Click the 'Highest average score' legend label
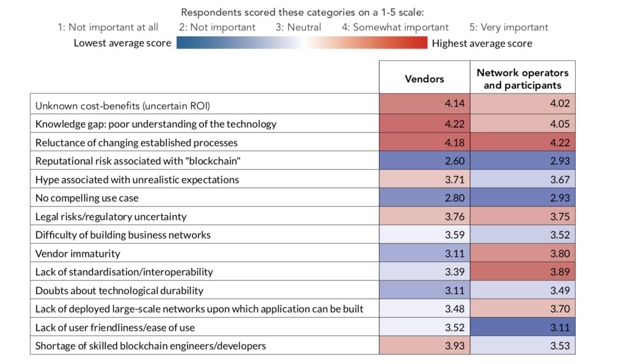The image size is (625, 364). (482, 43)
